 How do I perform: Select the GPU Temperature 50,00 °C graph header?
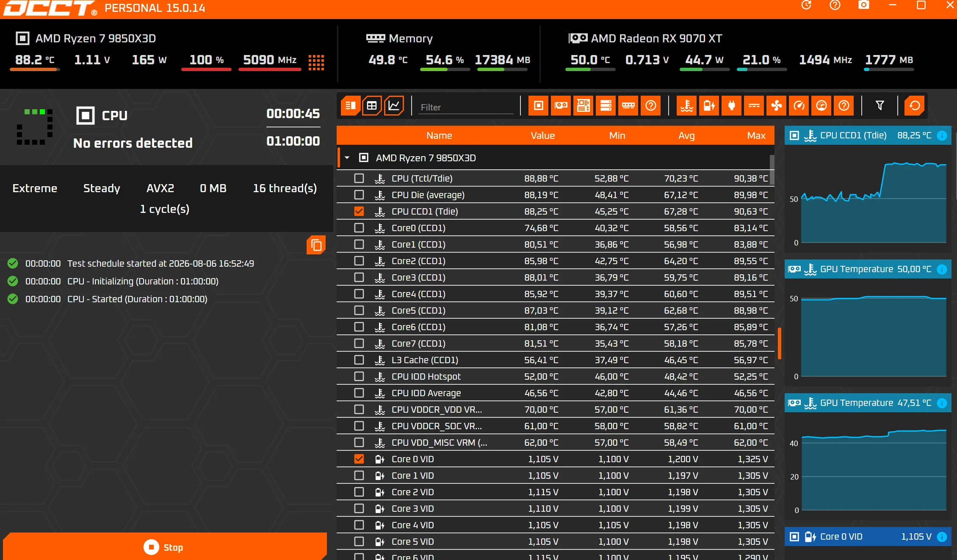pos(868,269)
